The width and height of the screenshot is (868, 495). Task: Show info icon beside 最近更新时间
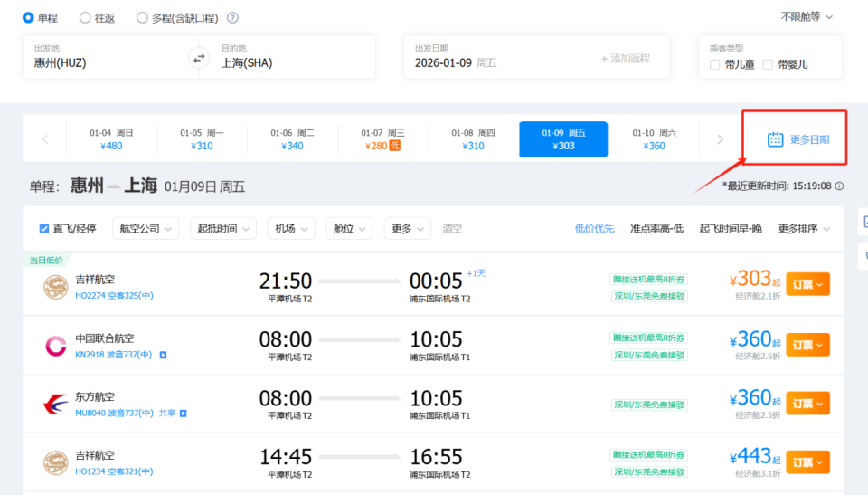[839, 186]
